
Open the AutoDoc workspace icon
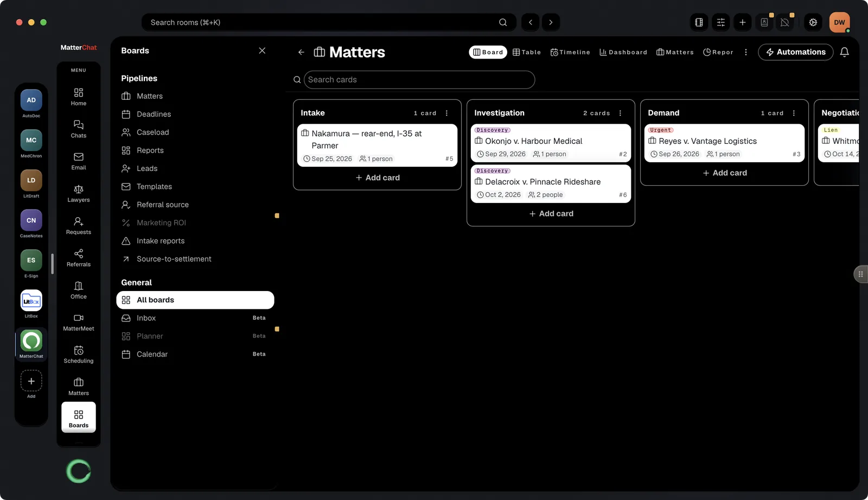pos(31,100)
